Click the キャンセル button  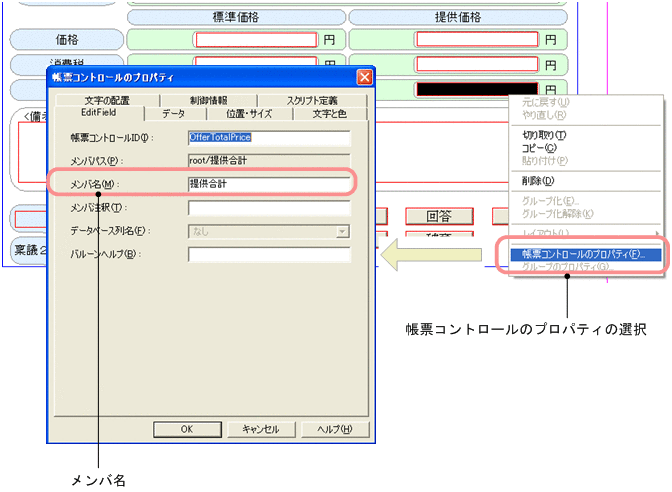click(261, 429)
